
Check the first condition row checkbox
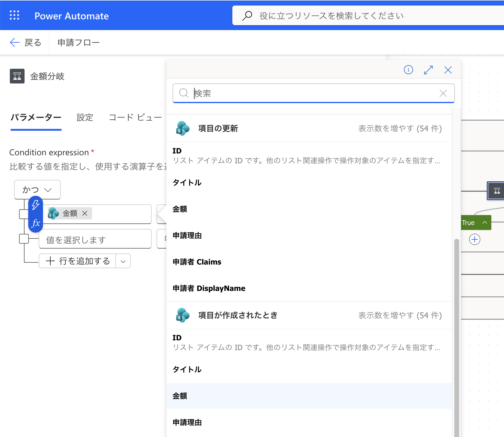tap(24, 214)
